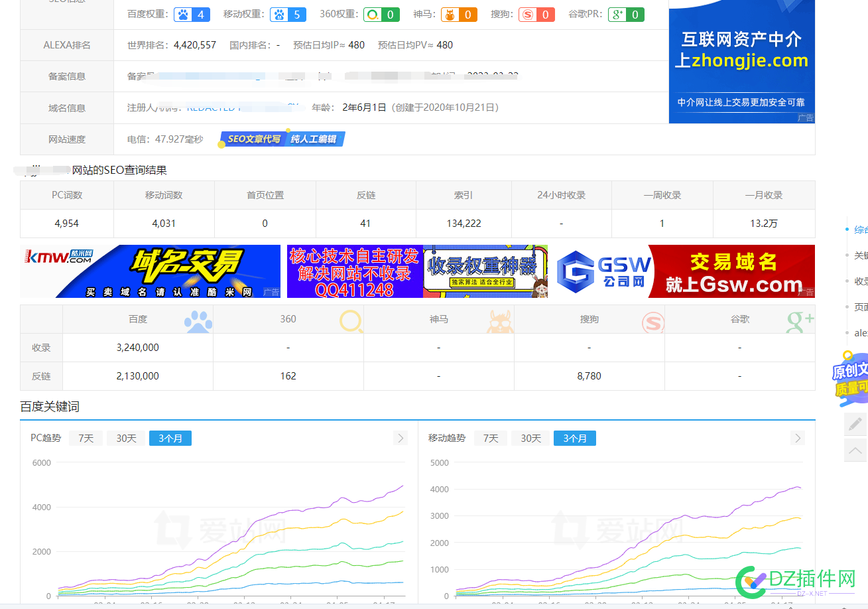Click the domain age 2年6月1日 text

pyautogui.click(x=364, y=107)
